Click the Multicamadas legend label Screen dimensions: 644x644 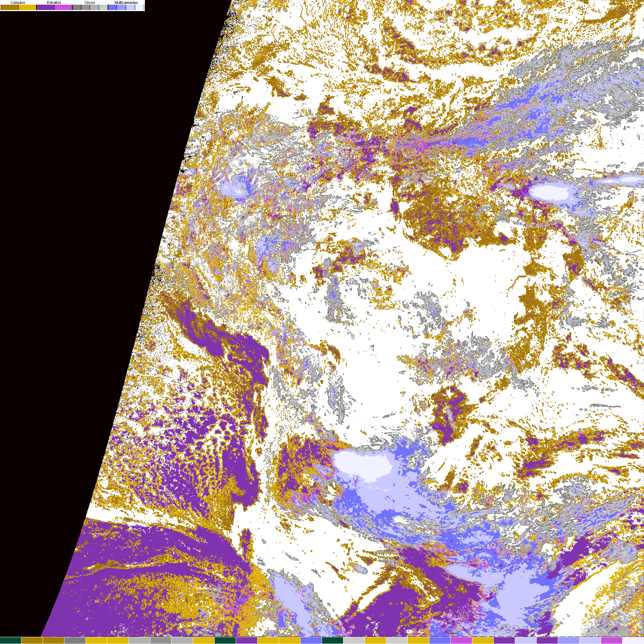pos(126,3)
